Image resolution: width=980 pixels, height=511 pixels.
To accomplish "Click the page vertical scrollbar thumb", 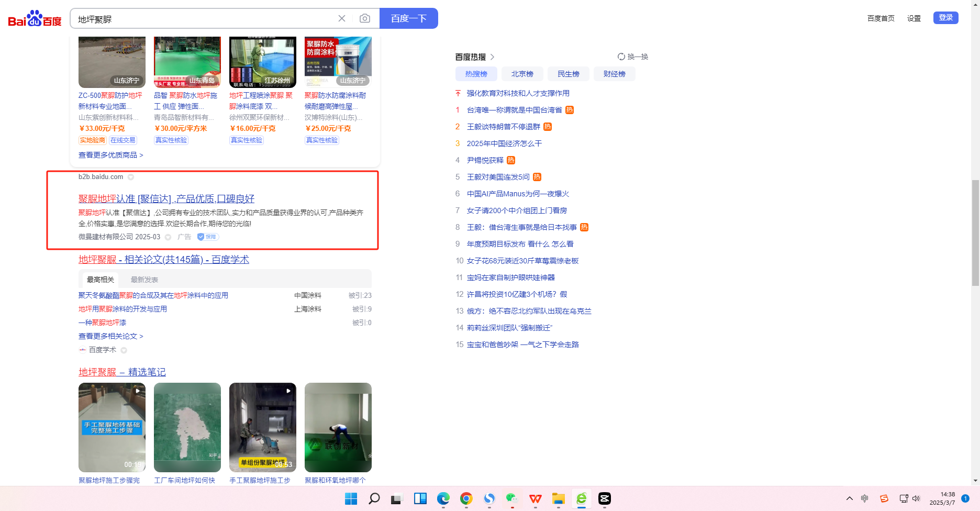I will tap(975, 233).
